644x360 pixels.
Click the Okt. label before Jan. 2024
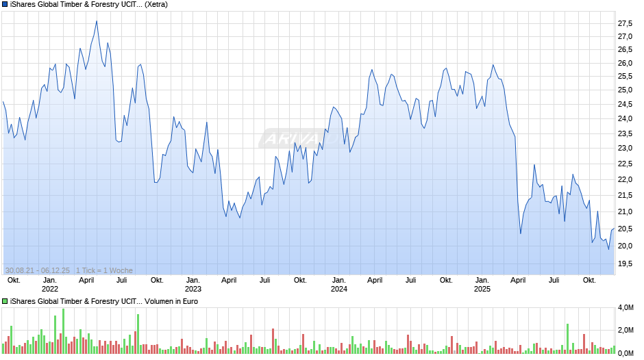pos(300,280)
